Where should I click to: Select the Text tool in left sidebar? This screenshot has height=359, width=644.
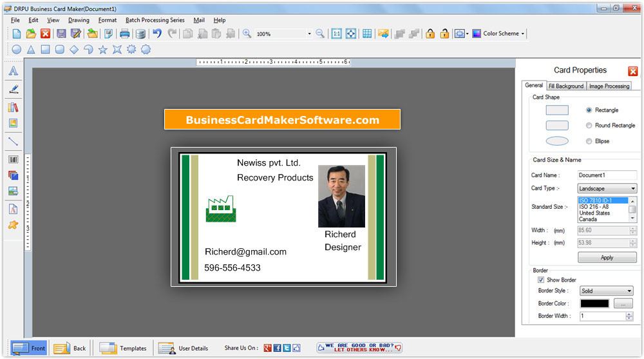(13, 71)
